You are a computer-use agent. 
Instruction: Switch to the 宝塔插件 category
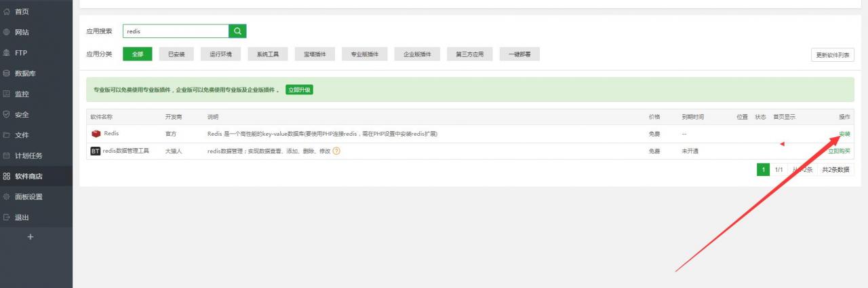click(x=315, y=54)
